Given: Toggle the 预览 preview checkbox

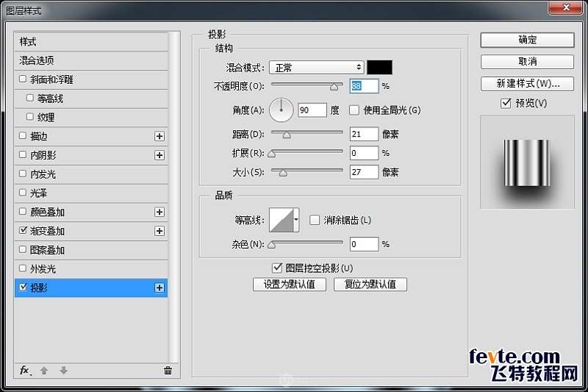Looking at the screenshot, I should (x=505, y=103).
